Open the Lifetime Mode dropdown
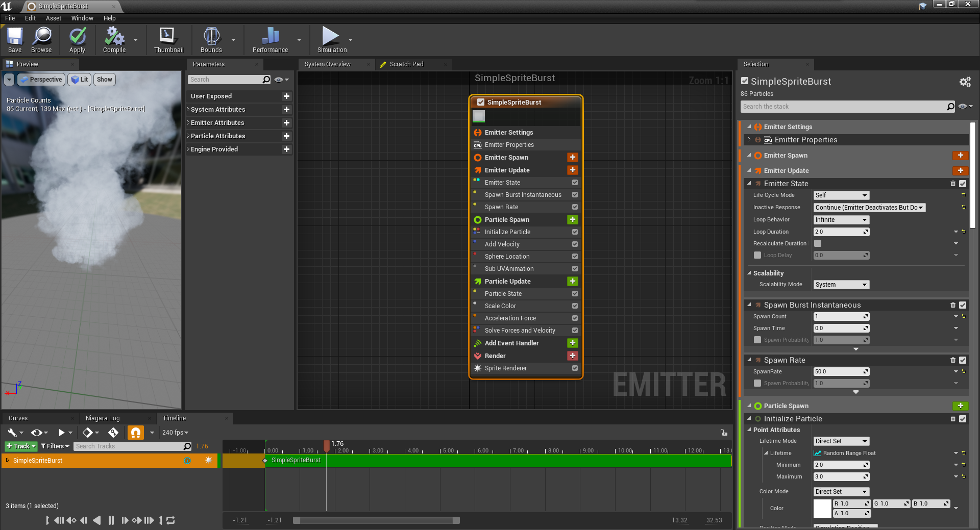Screen dimensions: 980x530 tap(841, 441)
